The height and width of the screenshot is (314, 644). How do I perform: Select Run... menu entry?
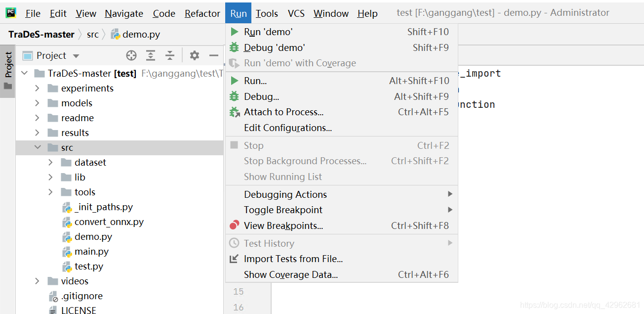(342, 81)
